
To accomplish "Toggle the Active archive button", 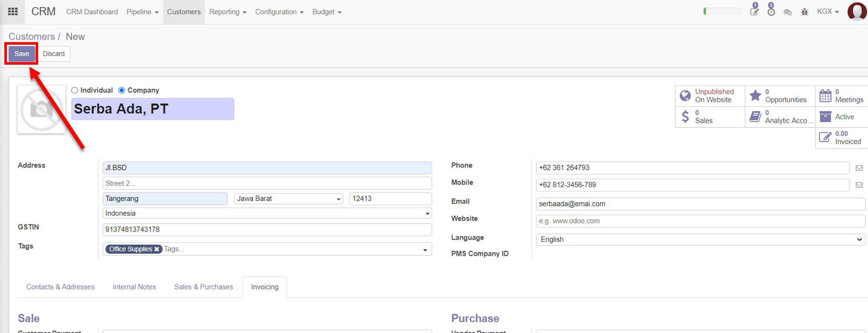I will coord(842,117).
